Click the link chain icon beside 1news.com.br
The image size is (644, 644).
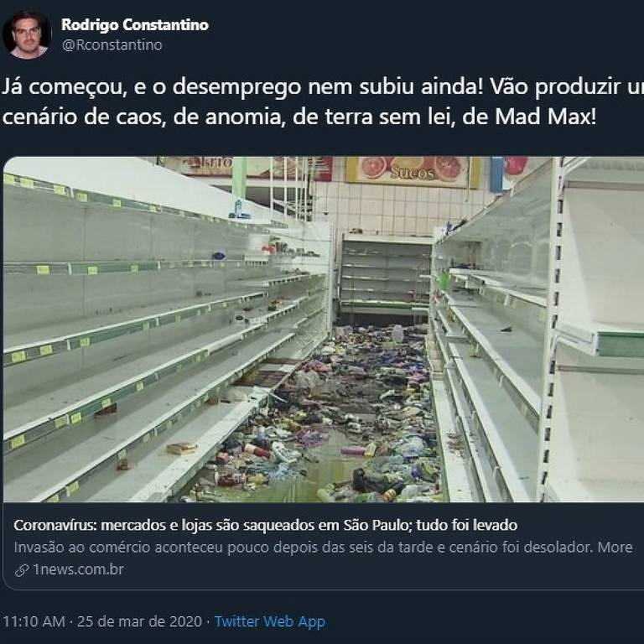click(21, 570)
